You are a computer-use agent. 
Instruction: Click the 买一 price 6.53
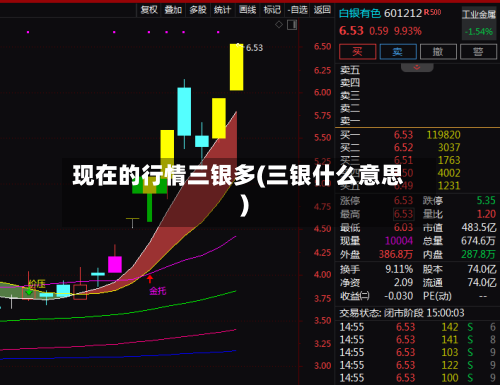click(403, 135)
